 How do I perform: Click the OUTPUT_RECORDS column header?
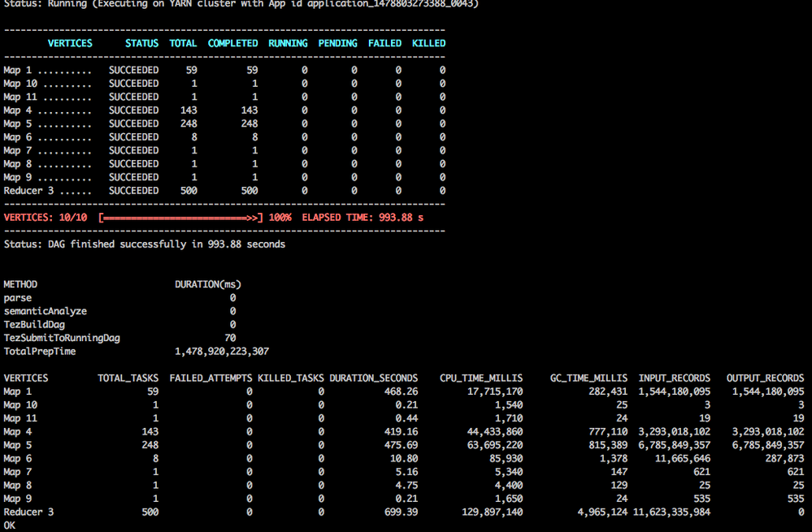(x=766, y=378)
